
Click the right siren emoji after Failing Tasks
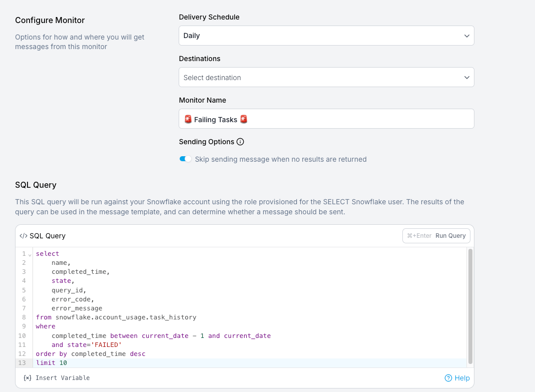tap(244, 119)
